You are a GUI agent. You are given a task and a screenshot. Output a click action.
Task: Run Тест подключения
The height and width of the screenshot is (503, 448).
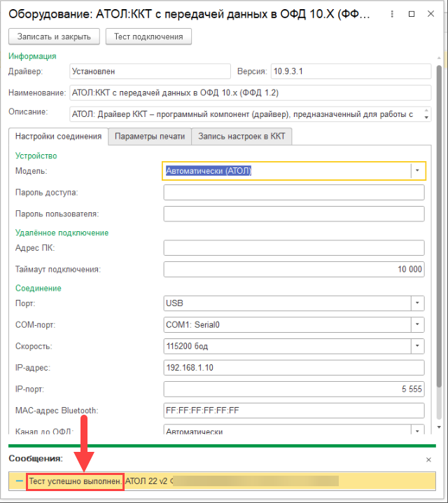tap(148, 36)
